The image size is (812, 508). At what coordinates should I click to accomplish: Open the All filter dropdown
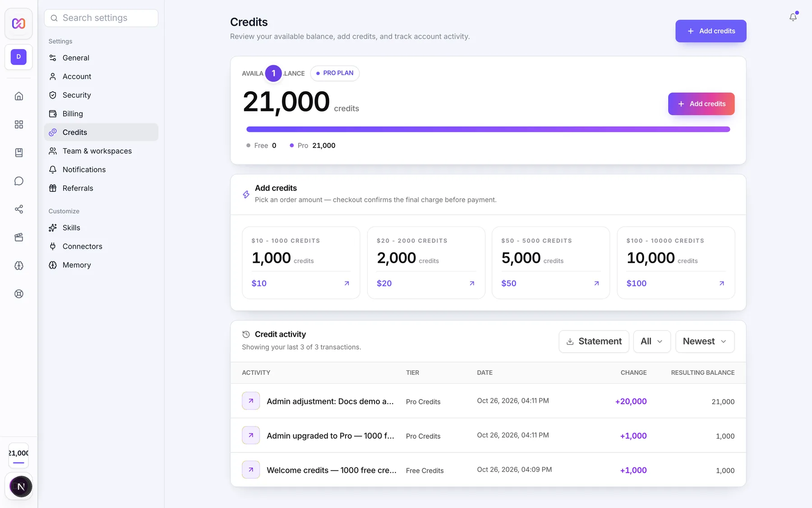pos(652,341)
